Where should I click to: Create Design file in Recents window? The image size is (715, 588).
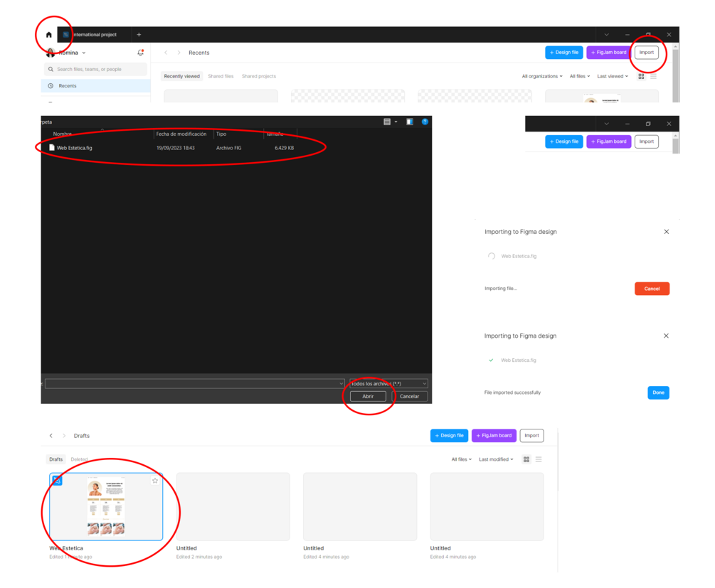pyautogui.click(x=563, y=53)
